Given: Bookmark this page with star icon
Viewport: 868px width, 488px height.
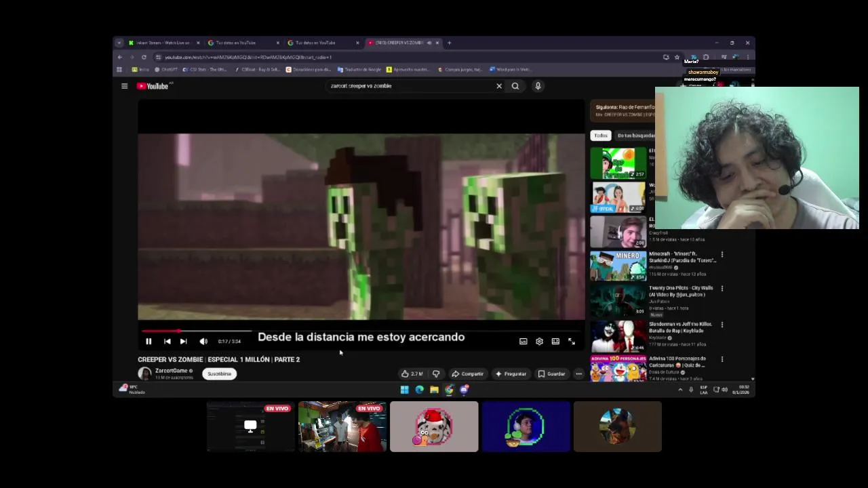Looking at the screenshot, I should [677, 57].
